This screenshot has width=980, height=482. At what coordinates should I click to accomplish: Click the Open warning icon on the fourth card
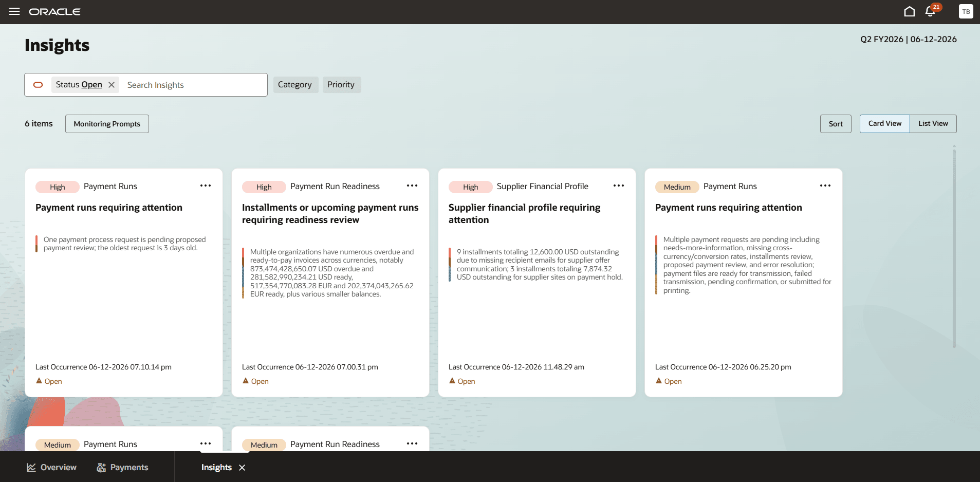[x=659, y=381]
